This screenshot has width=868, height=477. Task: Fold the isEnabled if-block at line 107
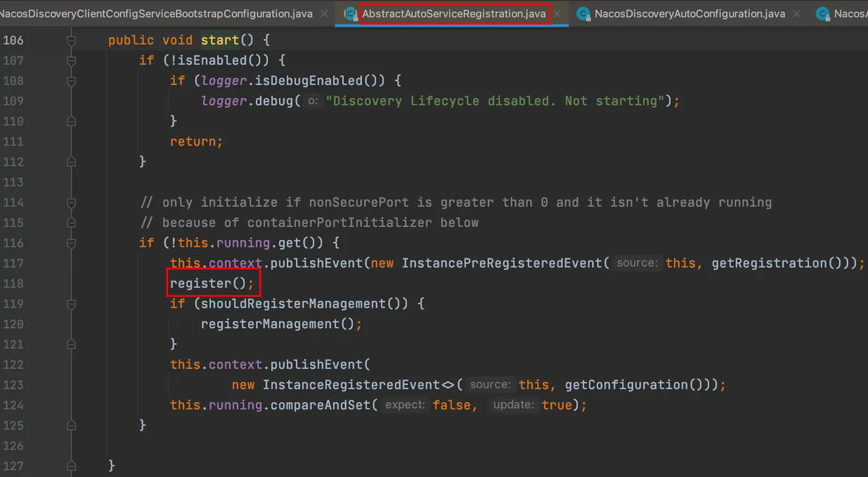point(71,61)
